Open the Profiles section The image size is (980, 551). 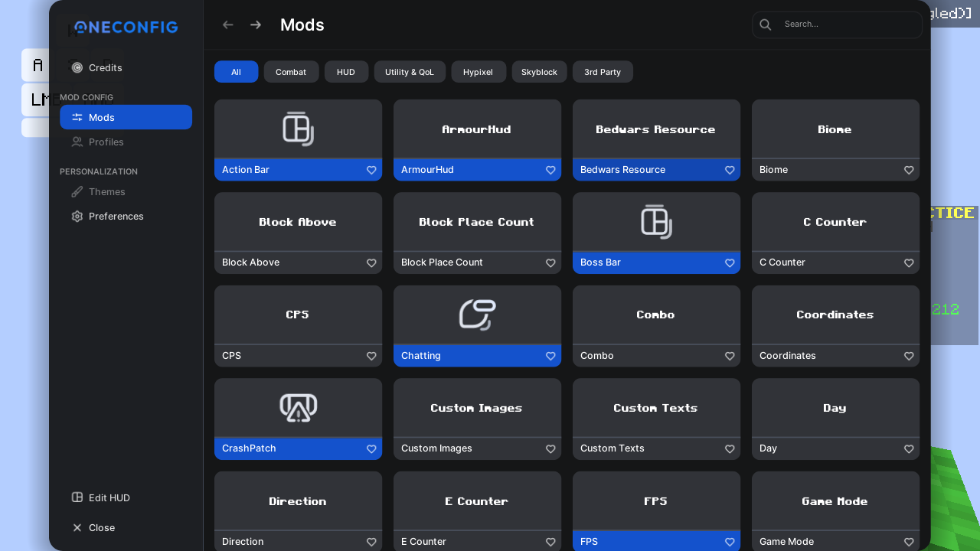click(x=126, y=142)
